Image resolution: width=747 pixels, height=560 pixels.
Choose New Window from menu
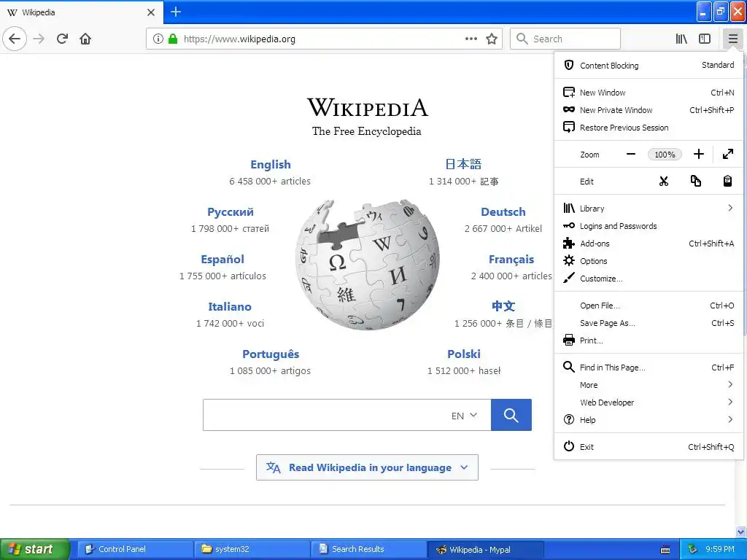649,93
